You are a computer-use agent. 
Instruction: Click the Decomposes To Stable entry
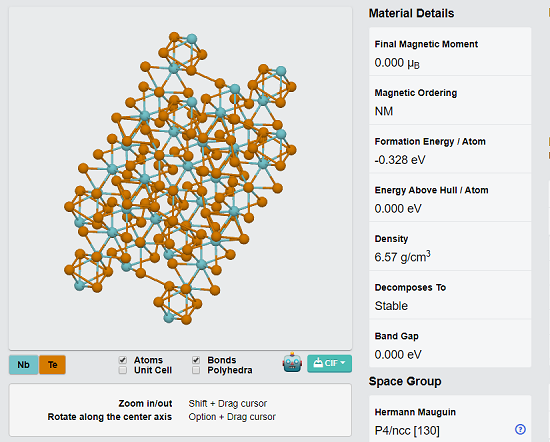[450, 295]
